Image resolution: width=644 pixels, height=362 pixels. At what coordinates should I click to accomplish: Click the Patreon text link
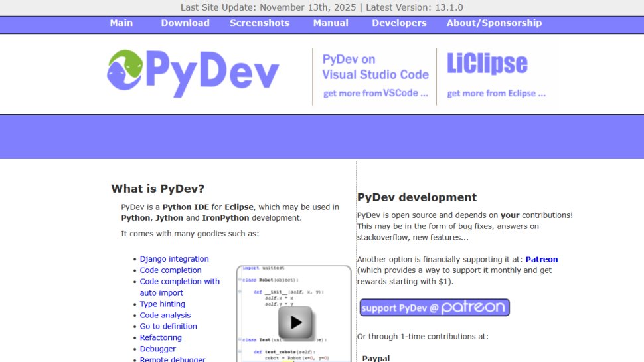click(542, 259)
